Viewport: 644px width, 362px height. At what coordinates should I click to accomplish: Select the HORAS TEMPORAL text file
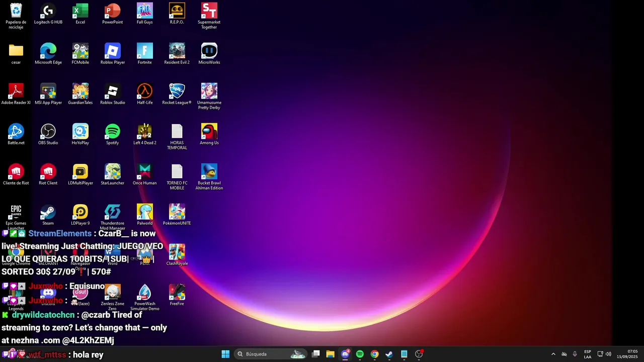tap(177, 137)
